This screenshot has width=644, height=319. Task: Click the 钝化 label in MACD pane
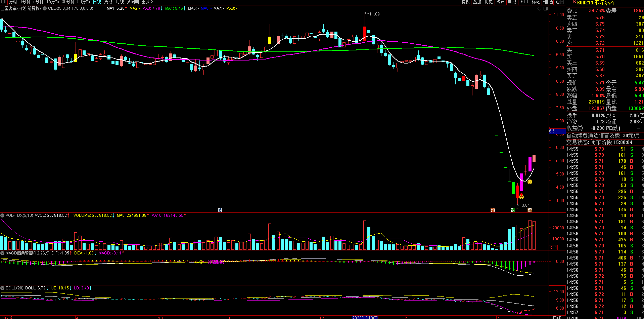pyautogui.click(x=199, y=262)
